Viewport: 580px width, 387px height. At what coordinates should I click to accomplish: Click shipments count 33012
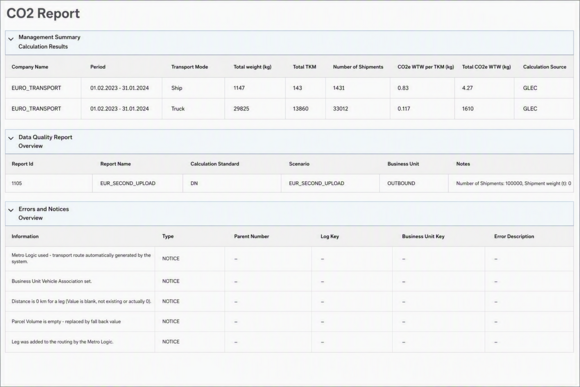tap(340, 109)
